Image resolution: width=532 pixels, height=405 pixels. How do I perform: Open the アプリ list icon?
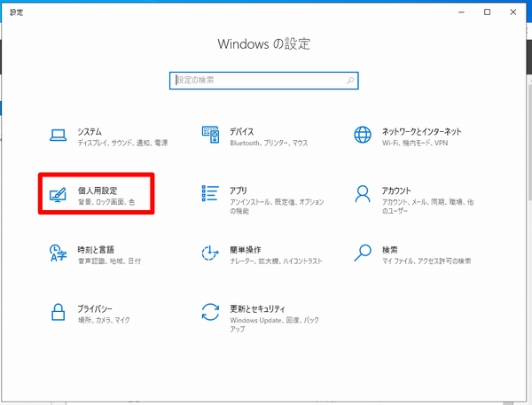tap(210, 193)
